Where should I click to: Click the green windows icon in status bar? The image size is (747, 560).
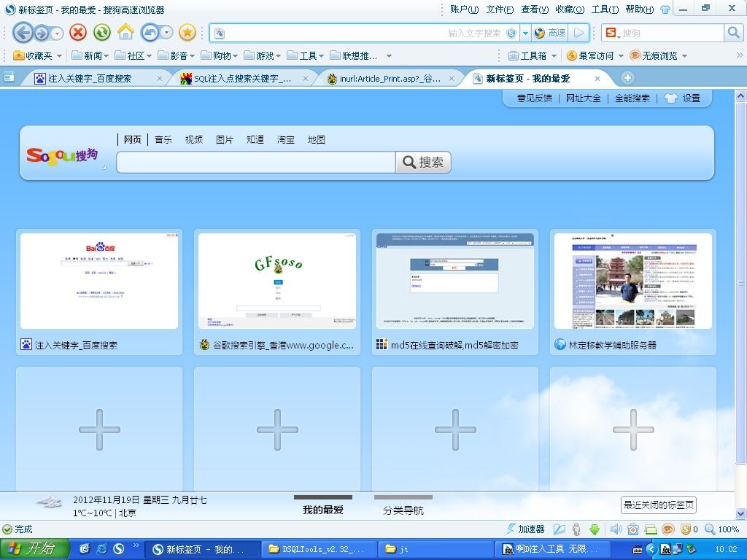click(650, 529)
